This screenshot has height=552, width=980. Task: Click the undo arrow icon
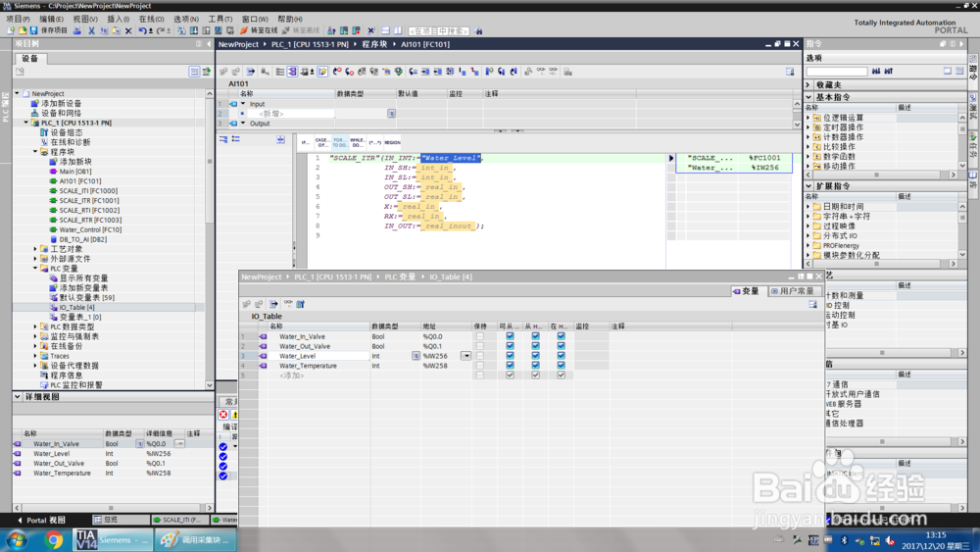pyautogui.click(x=142, y=30)
